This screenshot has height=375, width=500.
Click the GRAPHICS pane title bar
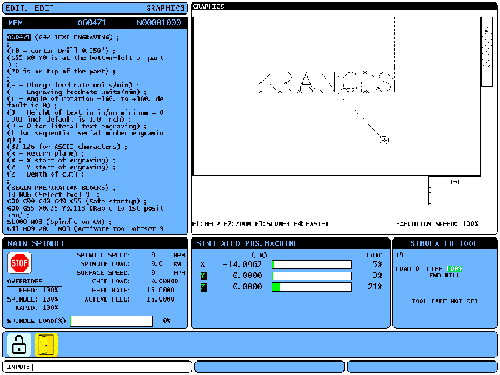click(344, 6)
